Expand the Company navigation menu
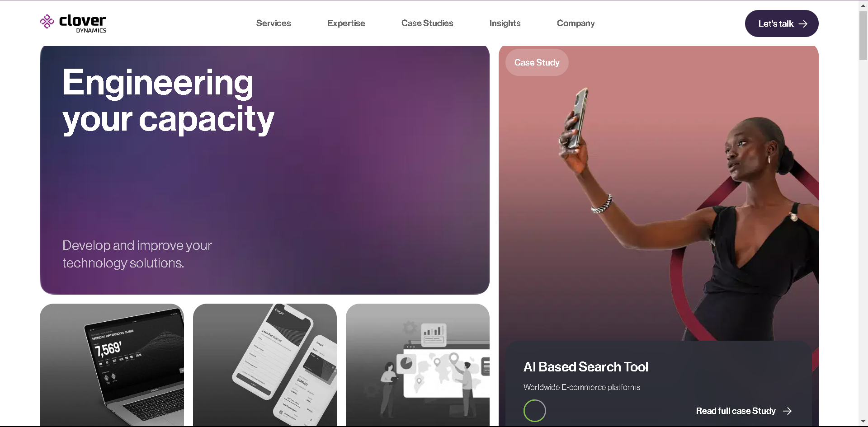868x427 pixels. 576,23
